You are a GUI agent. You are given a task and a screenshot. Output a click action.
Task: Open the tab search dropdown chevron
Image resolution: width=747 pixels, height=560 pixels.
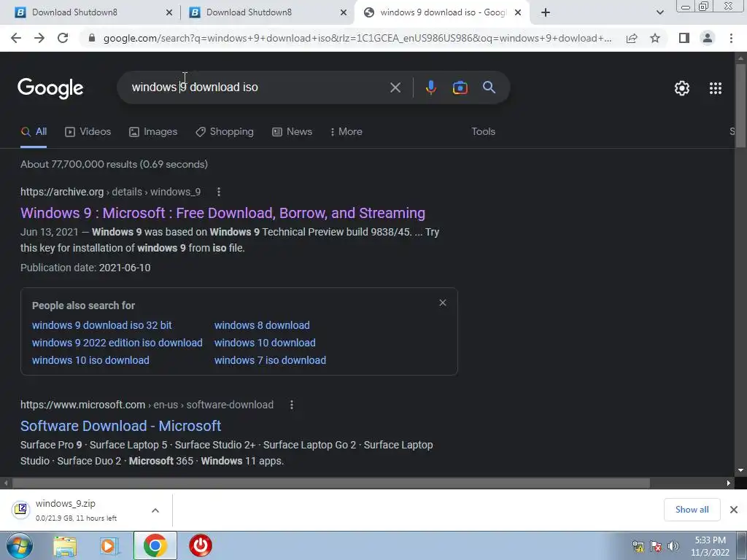pyautogui.click(x=659, y=12)
